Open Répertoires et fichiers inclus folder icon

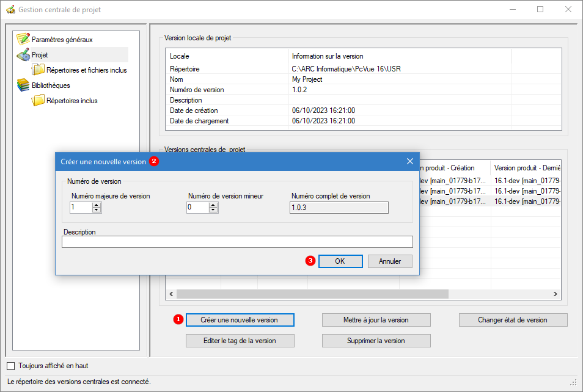(x=38, y=70)
